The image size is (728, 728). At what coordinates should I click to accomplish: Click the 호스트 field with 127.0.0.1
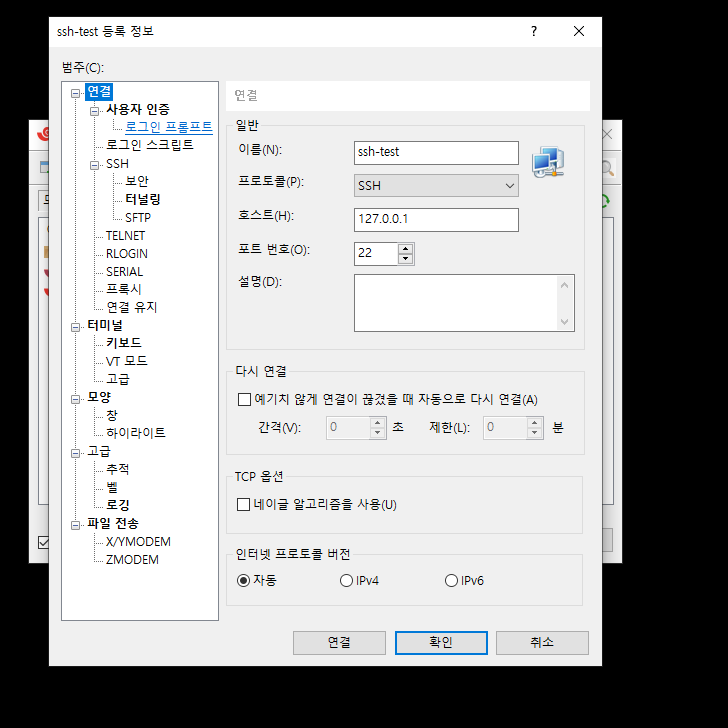[436, 220]
